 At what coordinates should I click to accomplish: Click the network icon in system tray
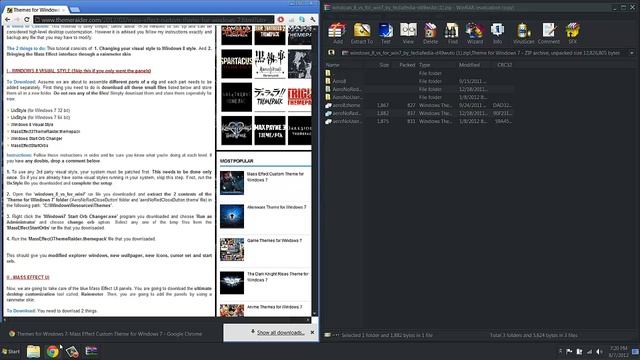coord(589,351)
